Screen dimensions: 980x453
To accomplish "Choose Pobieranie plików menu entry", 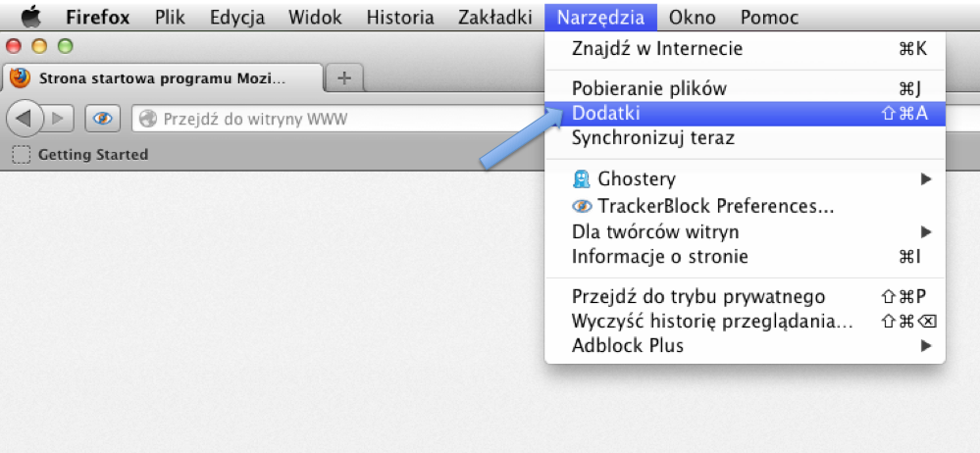I will coord(648,88).
